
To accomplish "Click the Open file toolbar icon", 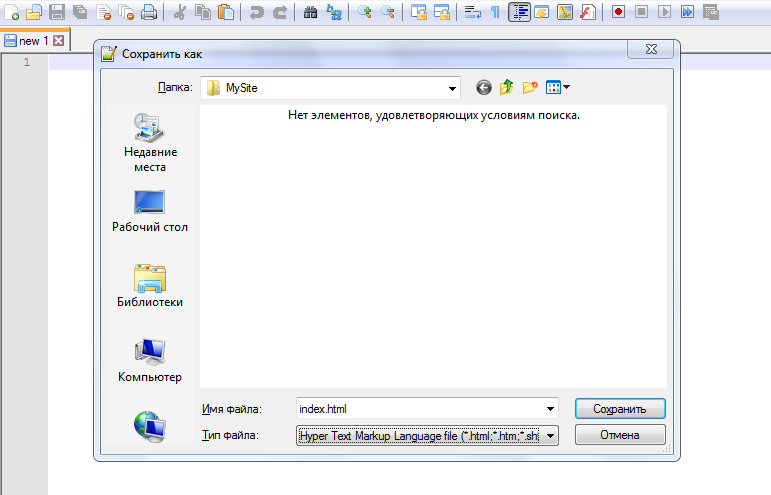I will click(x=34, y=11).
